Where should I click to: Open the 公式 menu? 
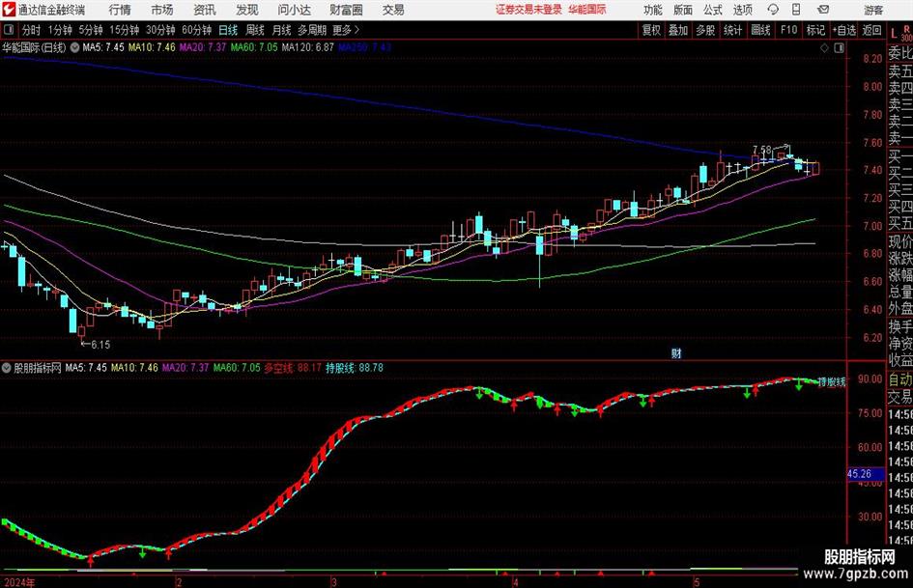[x=713, y=10]
